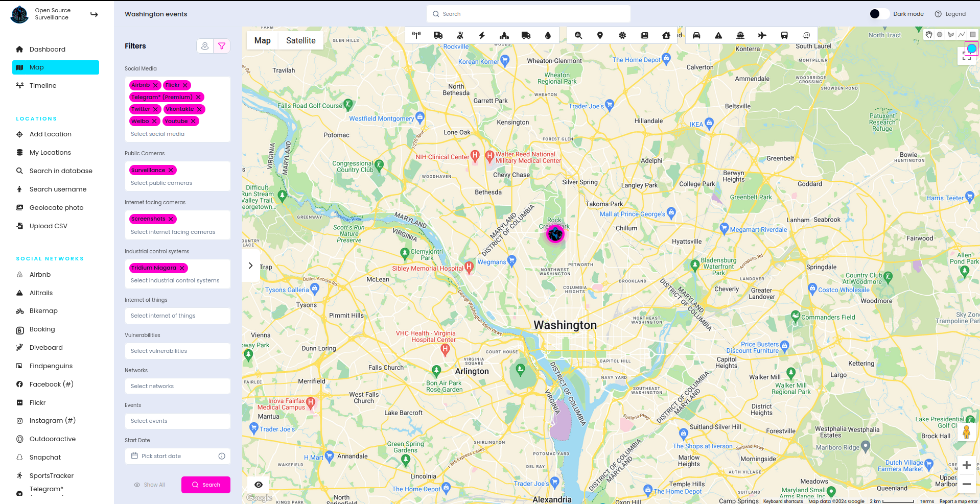Click the car icon in map toolbar
This screenshot has width=980, height=504.
point(696,35)
